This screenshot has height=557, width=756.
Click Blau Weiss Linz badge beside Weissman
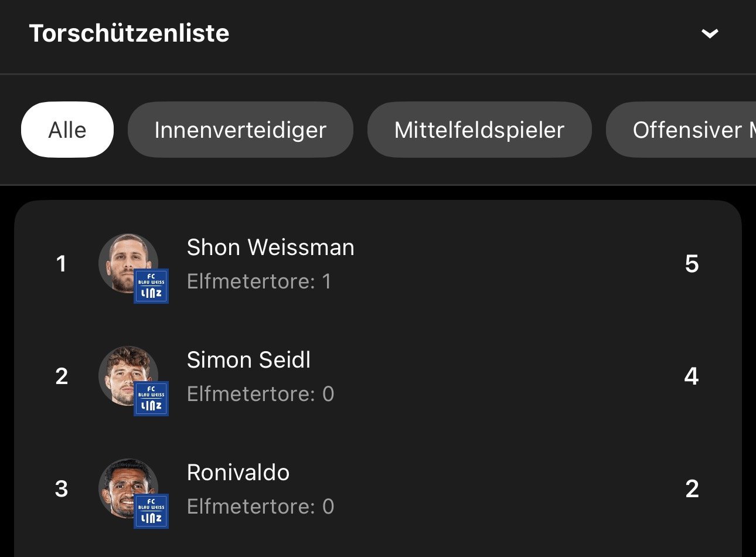coord(151,286)
